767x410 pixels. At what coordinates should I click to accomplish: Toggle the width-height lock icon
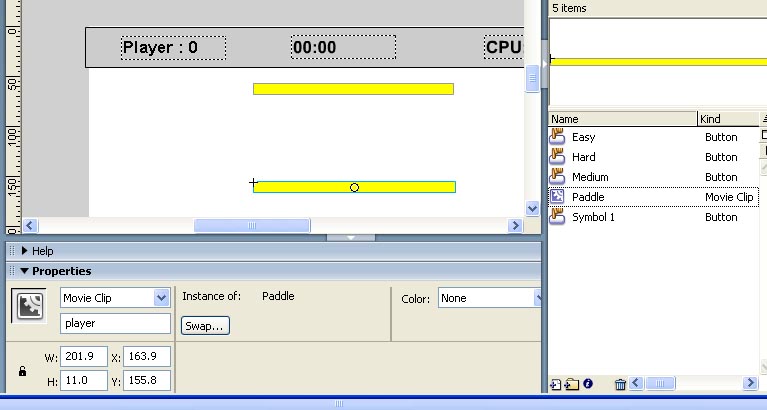click(x=23, y=371)
